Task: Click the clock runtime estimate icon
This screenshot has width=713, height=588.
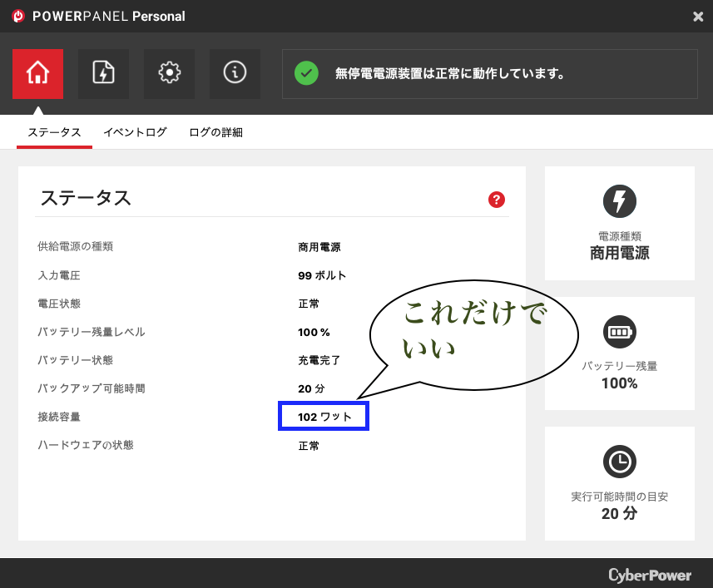Action: (x=619, y=462)
